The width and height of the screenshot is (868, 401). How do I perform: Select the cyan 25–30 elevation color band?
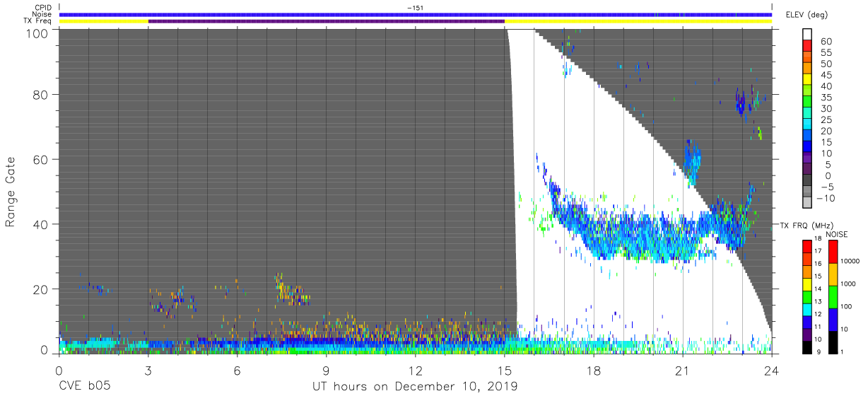point(808,114)
